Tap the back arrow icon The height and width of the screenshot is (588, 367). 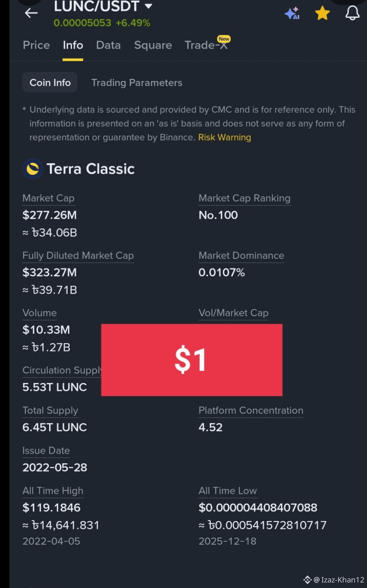[31, 13]
